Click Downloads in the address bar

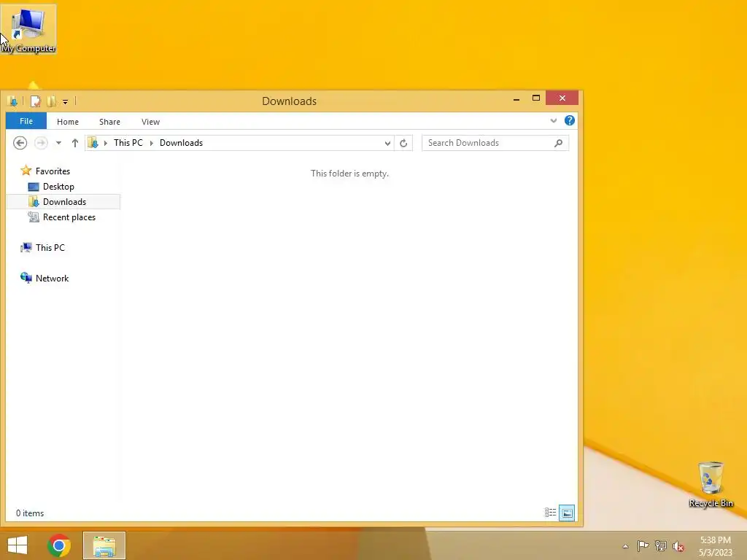(x=181, y=143)
